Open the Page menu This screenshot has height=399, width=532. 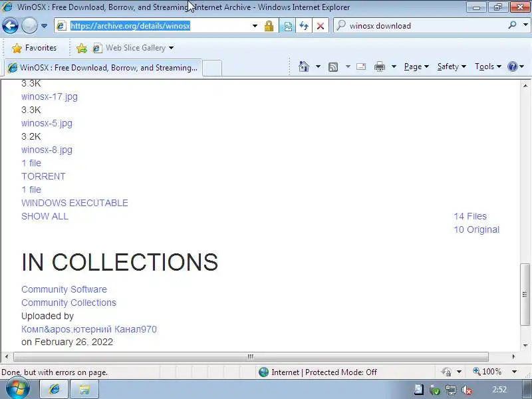(416, 66)
